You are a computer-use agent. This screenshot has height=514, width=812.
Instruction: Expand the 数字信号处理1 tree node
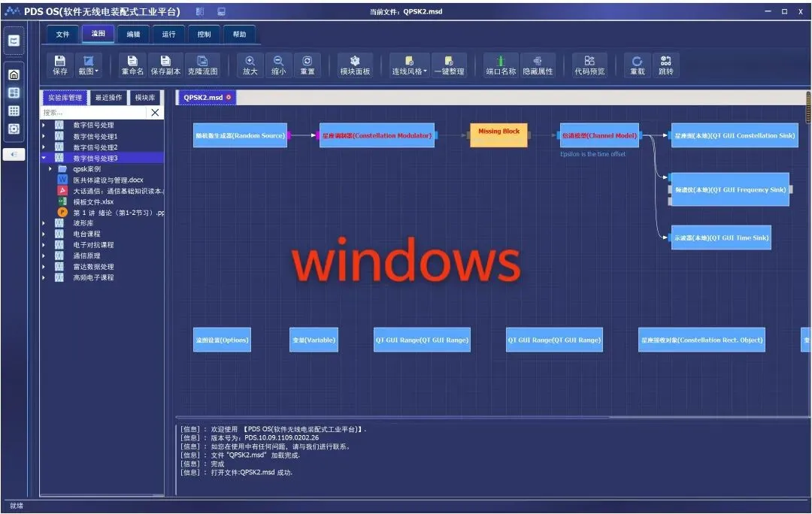pos(44,136)
